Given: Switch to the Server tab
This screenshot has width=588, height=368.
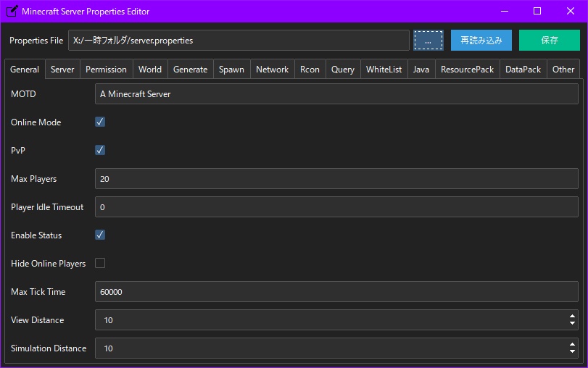Looking at the screenshot, I should pyautogui.click(x=62, y=70).
